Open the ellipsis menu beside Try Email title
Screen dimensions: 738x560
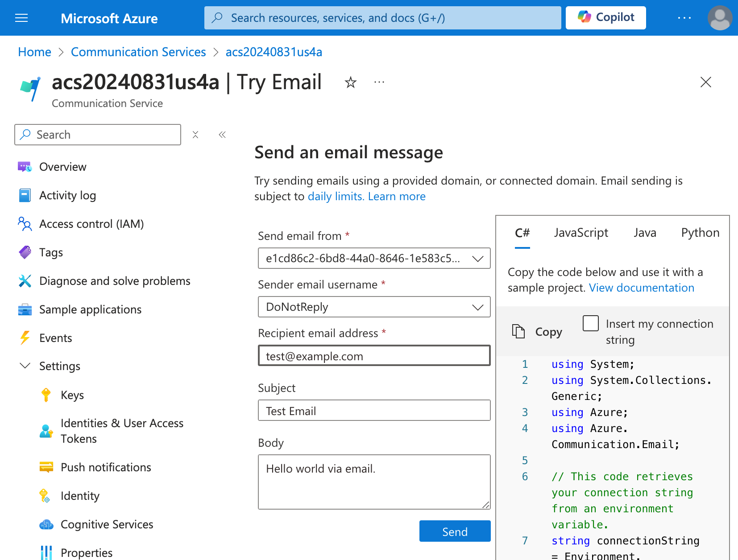click(379, 82)
